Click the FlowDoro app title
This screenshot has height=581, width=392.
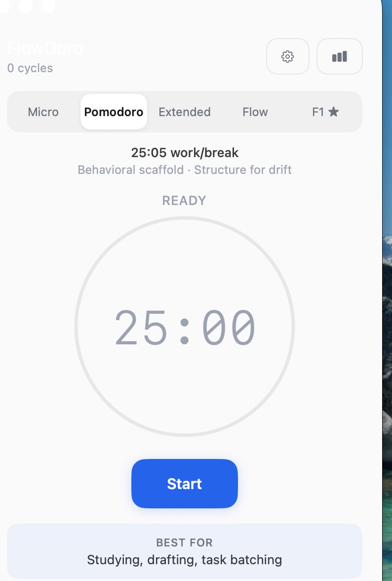(x=45, y=48)
